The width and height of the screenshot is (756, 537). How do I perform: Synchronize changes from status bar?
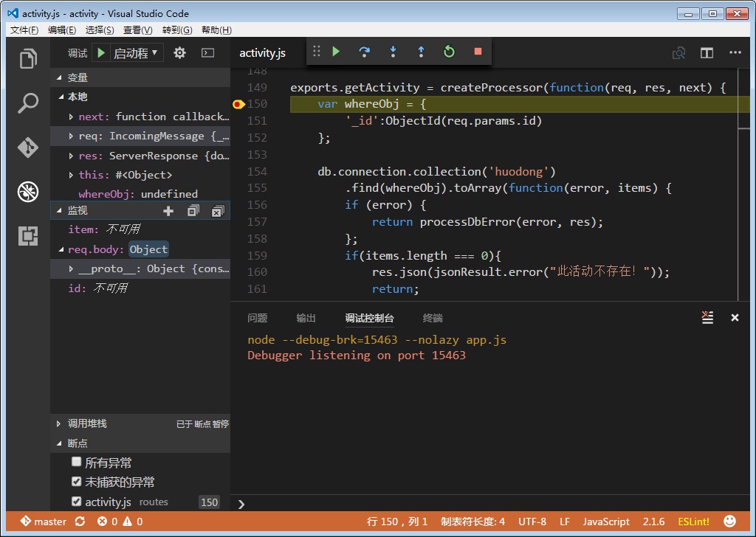click(80, 522)
